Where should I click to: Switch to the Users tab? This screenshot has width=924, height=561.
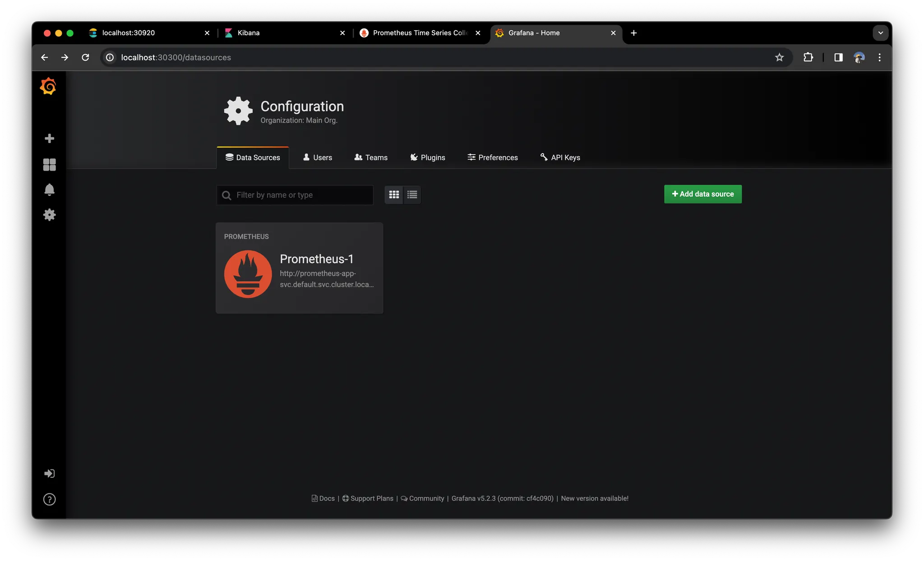click(318, 158)
